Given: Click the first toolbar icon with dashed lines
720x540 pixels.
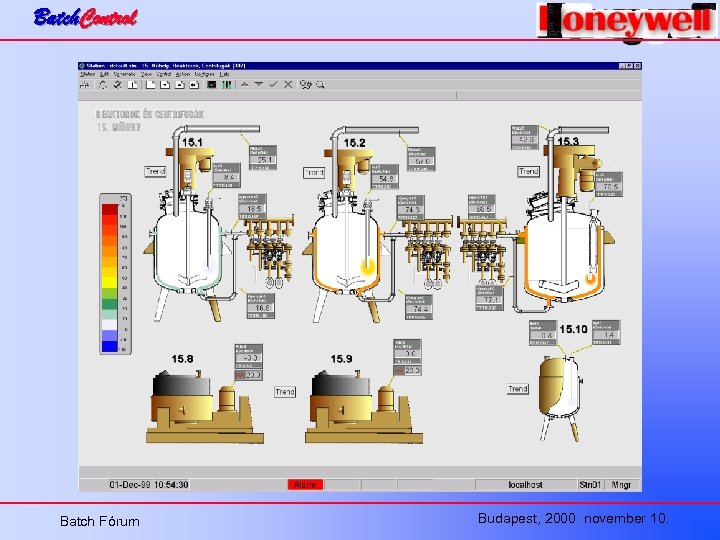Looking at the screenshot, I should (84, 84).
